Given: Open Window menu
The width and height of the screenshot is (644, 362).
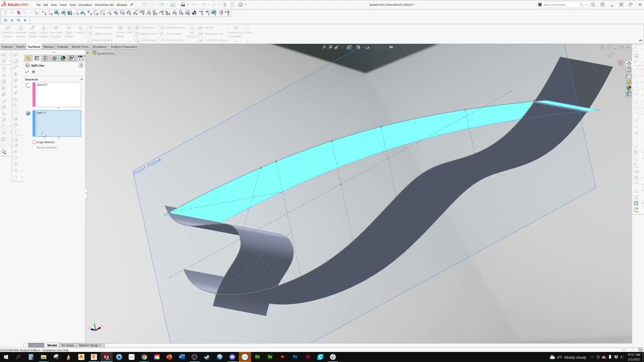Looking at the screenshot, I should [x=122, y=5].
